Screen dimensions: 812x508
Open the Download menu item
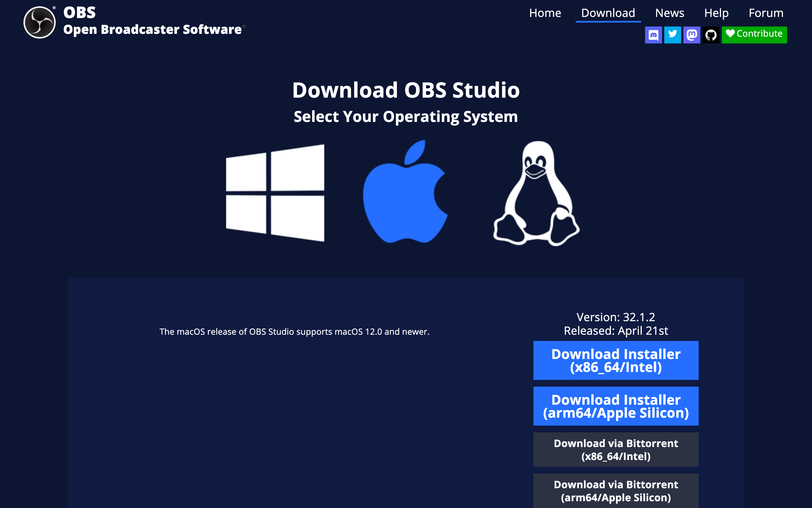(608, 13)
